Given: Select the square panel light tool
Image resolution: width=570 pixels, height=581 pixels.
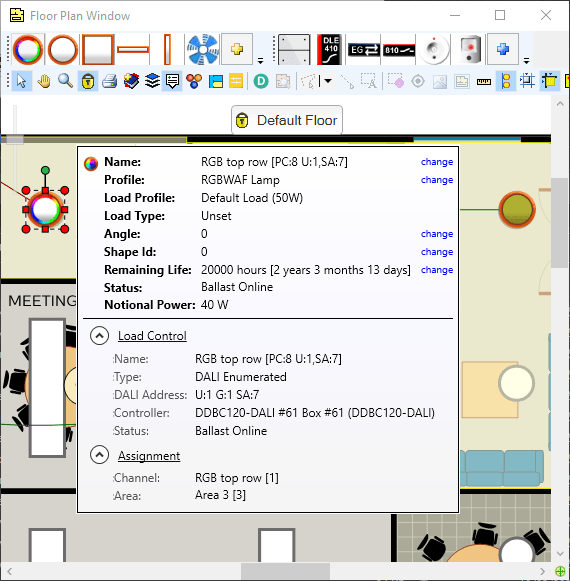Looking at the screenshot, I should click(x=97, y=50).
